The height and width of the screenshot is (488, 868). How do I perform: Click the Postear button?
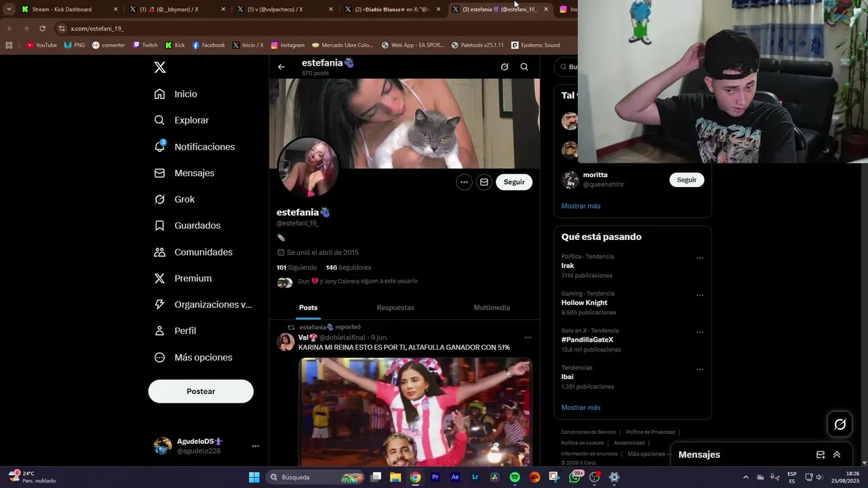click(201, 391)
